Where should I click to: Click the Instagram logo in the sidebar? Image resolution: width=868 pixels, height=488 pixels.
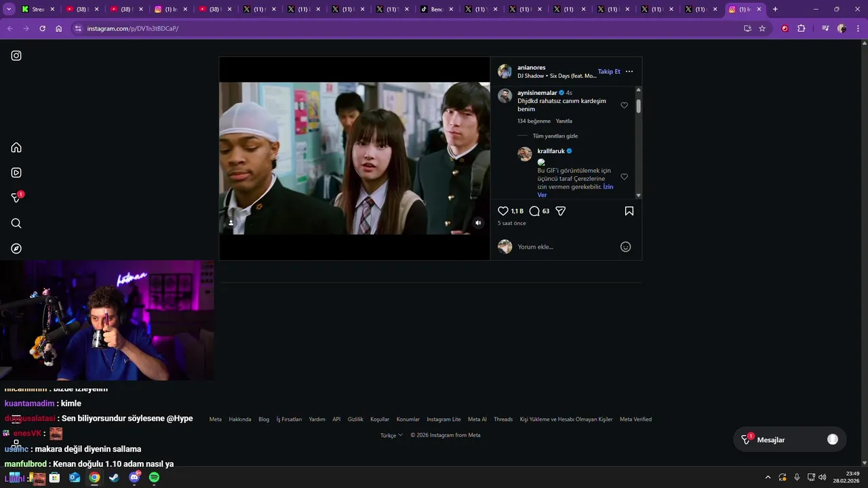16,56
